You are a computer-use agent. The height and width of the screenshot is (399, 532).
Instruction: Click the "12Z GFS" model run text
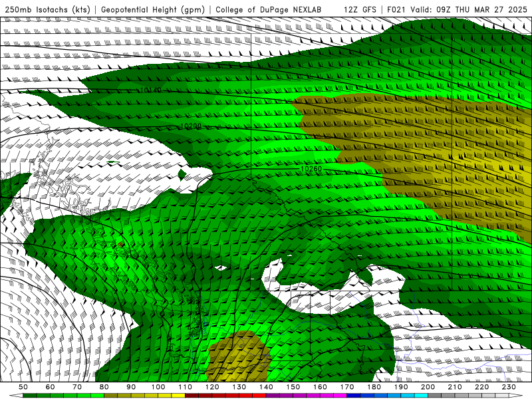click(360, 10)
